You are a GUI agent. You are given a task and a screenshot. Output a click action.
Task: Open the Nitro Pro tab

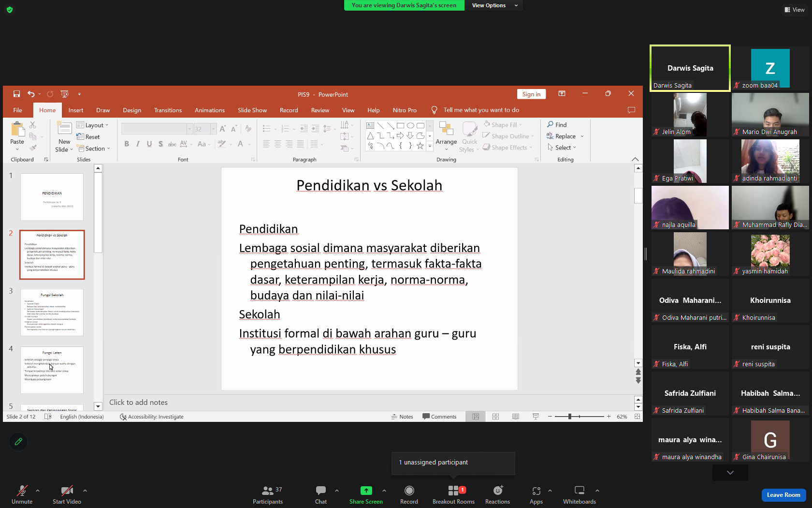tap(405, 110)
